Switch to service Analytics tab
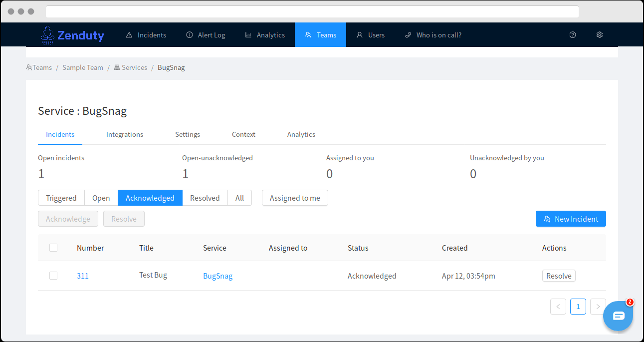 coord(301,134)
